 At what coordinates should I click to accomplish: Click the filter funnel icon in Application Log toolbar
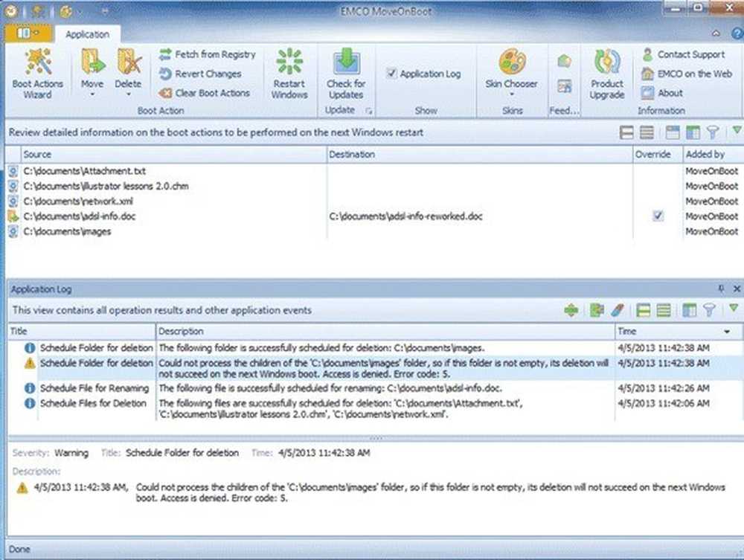pyautogui.click(x=709, y=310)
